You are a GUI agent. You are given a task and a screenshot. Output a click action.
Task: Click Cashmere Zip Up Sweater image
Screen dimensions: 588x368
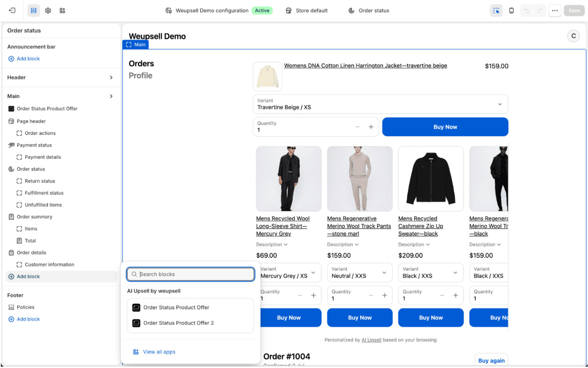point(431,179)
